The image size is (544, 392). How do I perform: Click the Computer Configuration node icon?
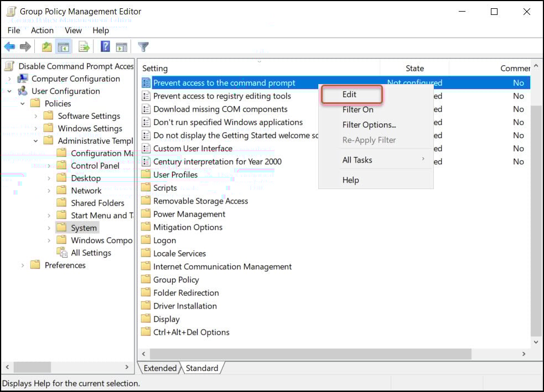pyautogui.click(x=23, y=79)
